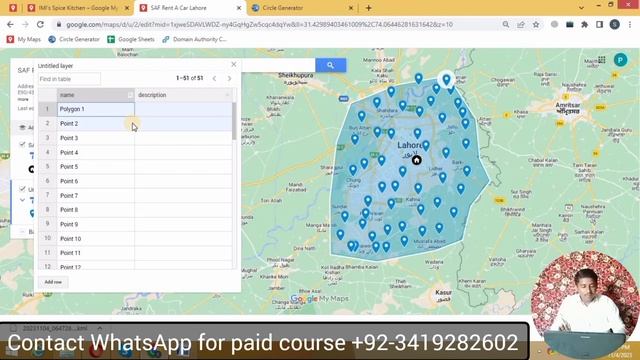The image size is (640, 360).
Task: Select the Point 11 row
Action: pyautogui.click(x=136, y=253)
